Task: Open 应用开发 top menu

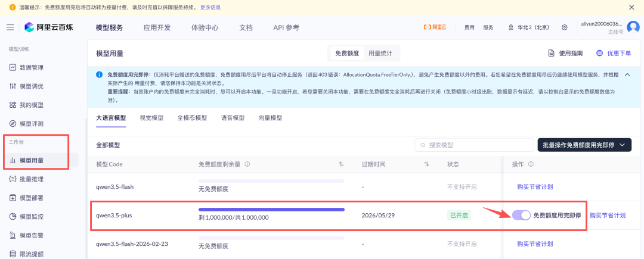Action: pyautogui.click(x=157, y=28)
